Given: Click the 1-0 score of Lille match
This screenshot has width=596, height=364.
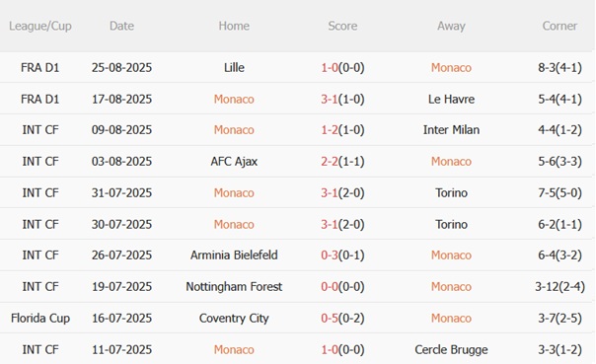Looking at the screenshot, I should [330, 68].
